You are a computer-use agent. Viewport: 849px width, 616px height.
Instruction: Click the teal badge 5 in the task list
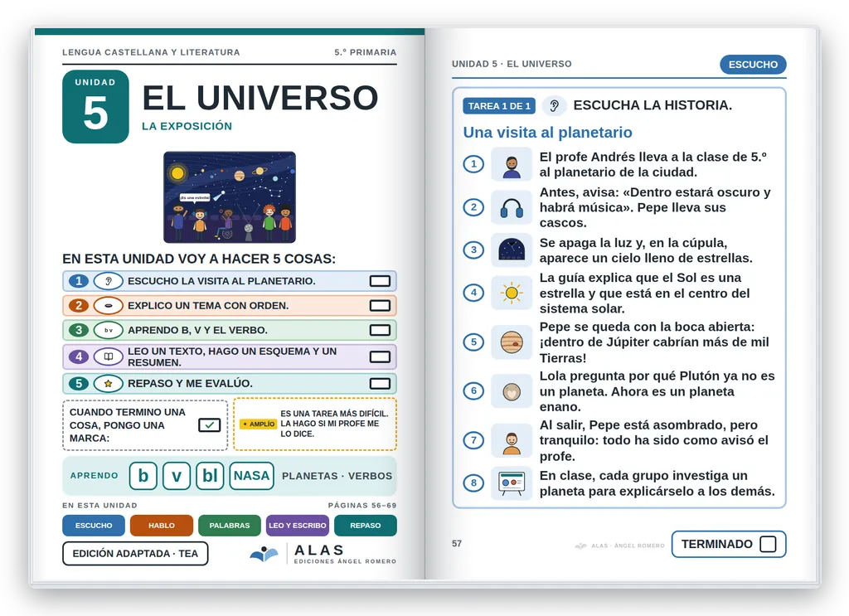[79, 383]
